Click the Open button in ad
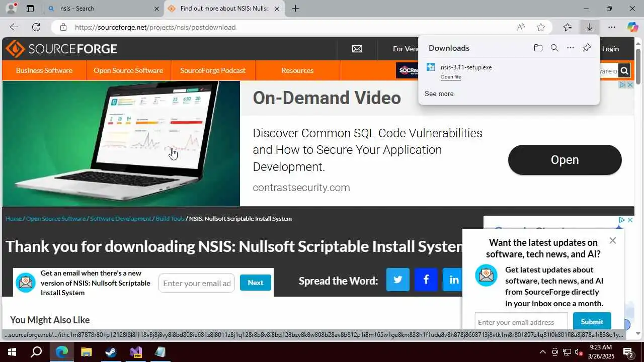 click(565, 160)
